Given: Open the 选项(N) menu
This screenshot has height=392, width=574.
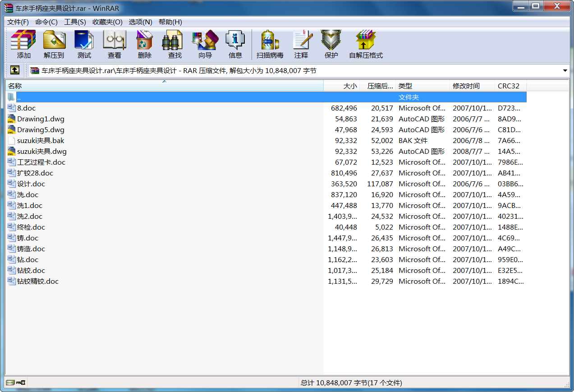Looking at the screenshot, I should point(140,22).
